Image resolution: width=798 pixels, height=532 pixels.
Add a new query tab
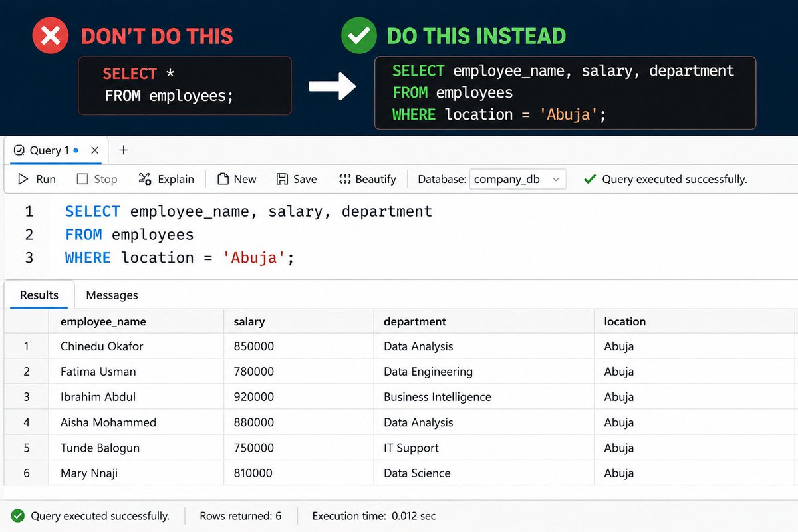click(x=123, y=150)
